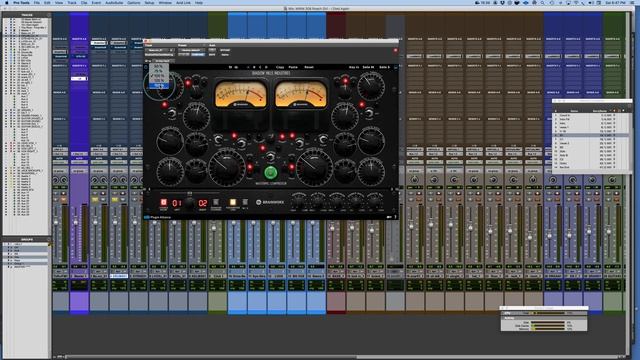Select checked 100% zoom option
The width and height of the screenshot is (640, 360).
click(159, 76)
